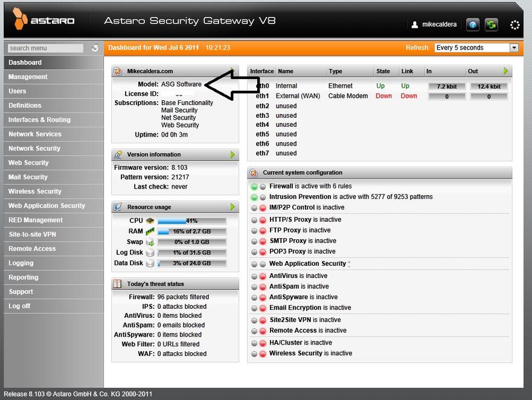This screenshot has width=532, height=400.
Task: Click eth0 inbound 7.2 kbit gauge
Action: [x=446, y=86]
